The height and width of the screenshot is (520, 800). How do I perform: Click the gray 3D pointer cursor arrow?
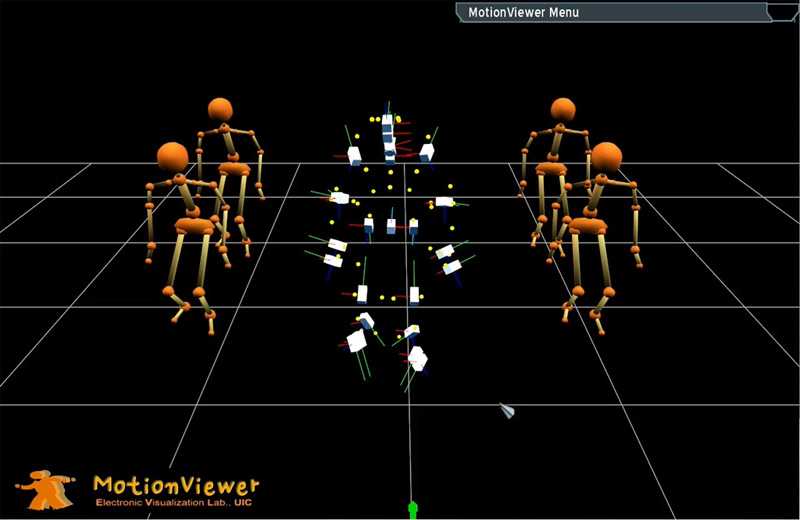pos(507,410)
